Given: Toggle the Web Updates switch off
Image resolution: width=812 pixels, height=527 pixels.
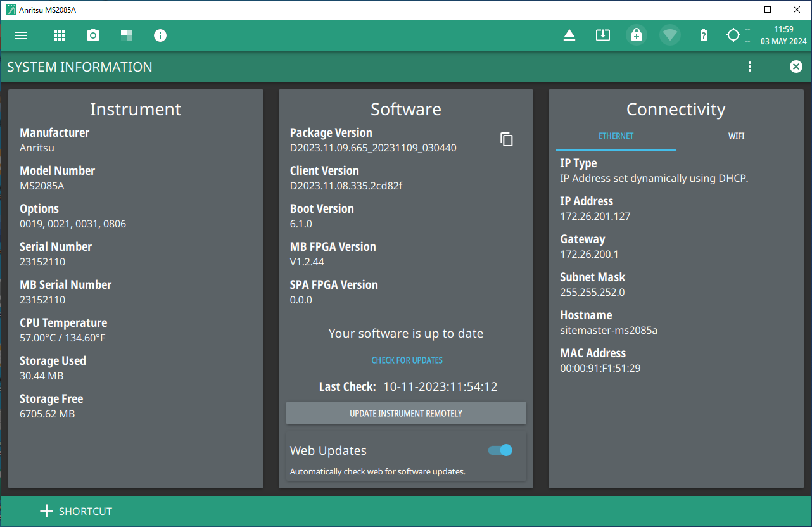Looking at the screenshot, I should pyautogui.click(x=500, y=450).
